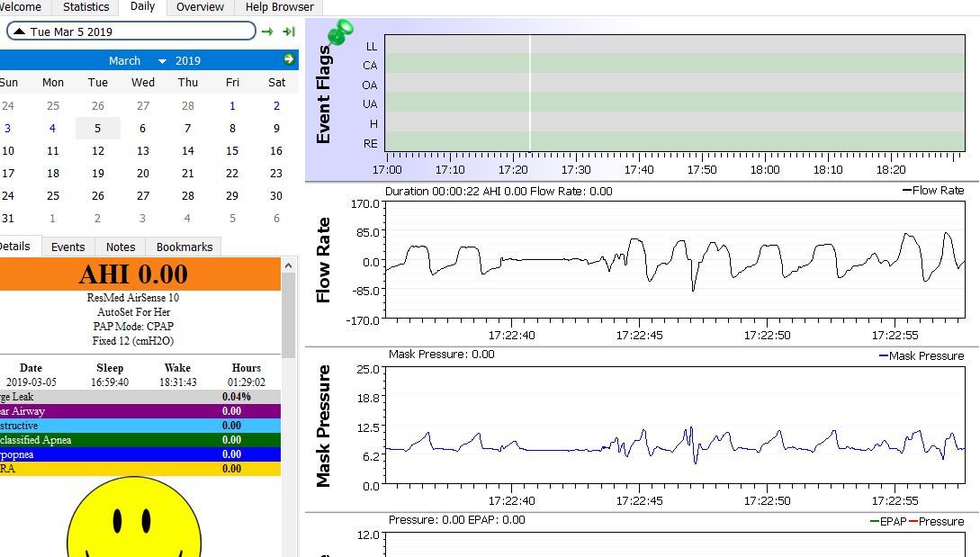Click the EPAP legend label
980x557 pixels.
[888, 521]
